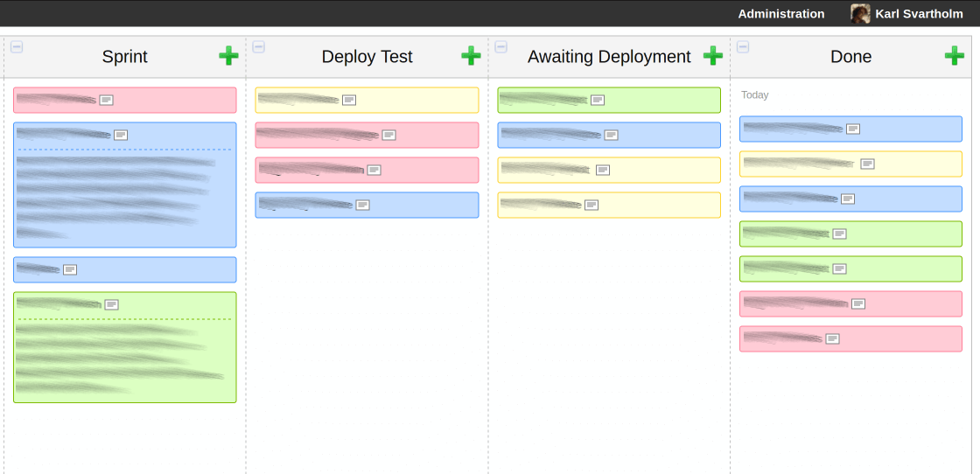Click Karl Svartholm's avatar picture
Viewport: 980px width, 474px height.
860,14
